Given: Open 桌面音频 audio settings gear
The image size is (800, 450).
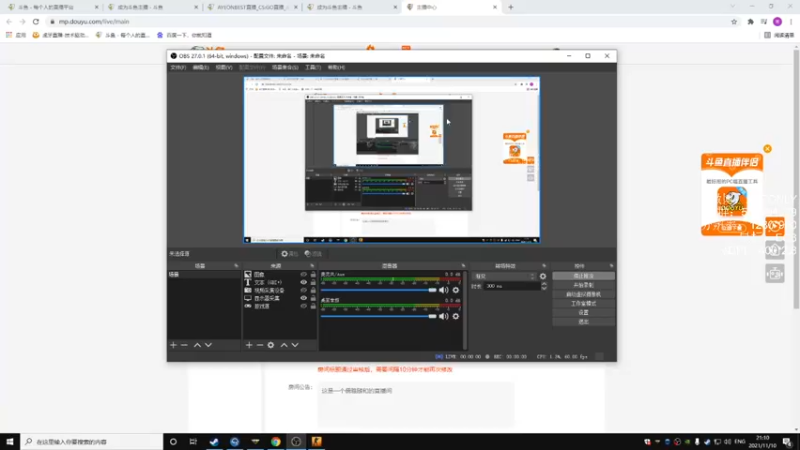Looking at the screenshot, I should pyautogui.click(x=456, y=316).
